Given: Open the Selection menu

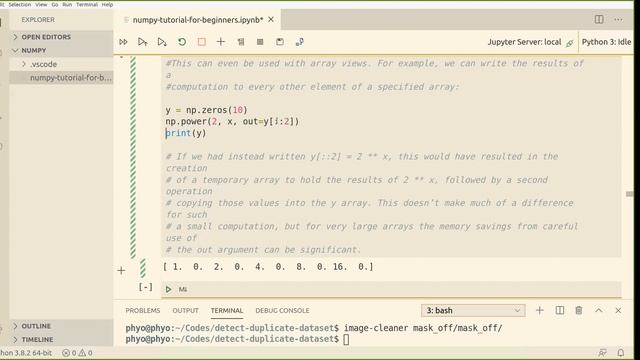Looking at the screenshot, I should tap(20, 4).
